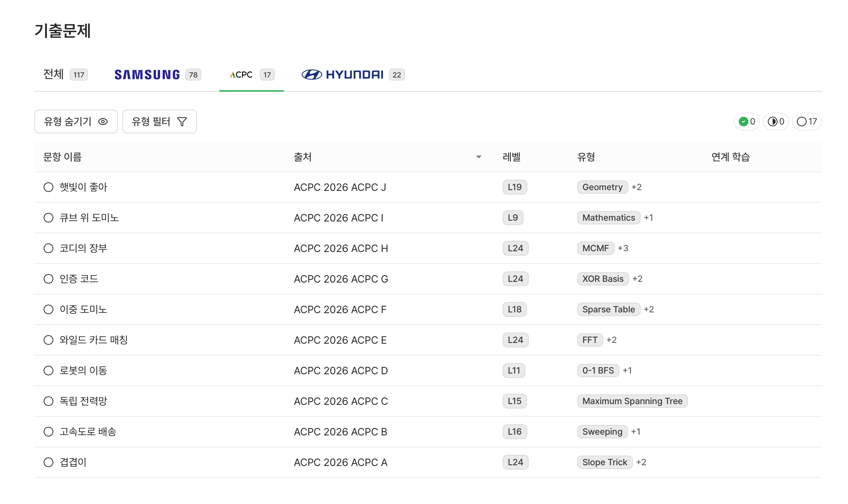Select the ACPC tab
The height and width of the screenshot is (504, 848).
252,75
